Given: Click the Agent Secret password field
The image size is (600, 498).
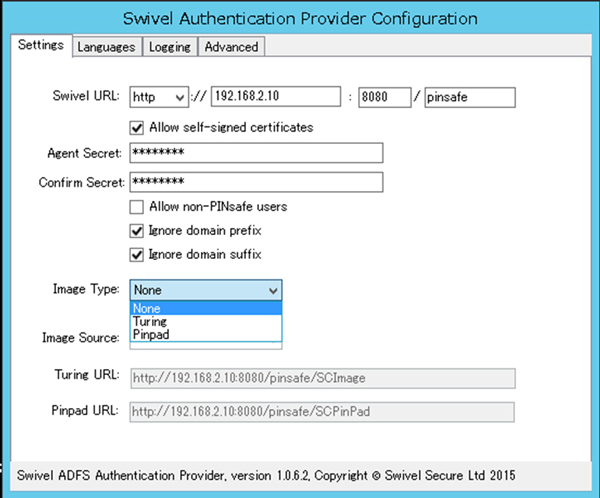Looking at the screenshot, I should click(x=256, y=153).
